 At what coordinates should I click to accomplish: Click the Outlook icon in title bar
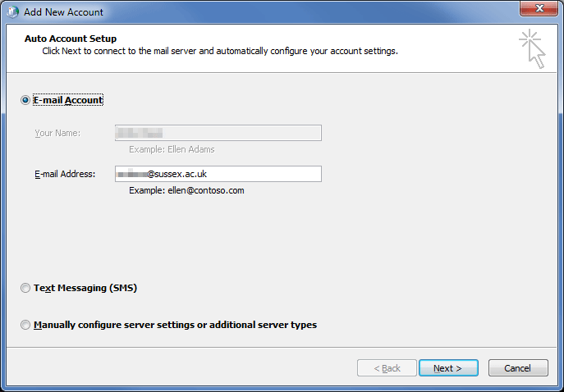(x=12, y=11)
